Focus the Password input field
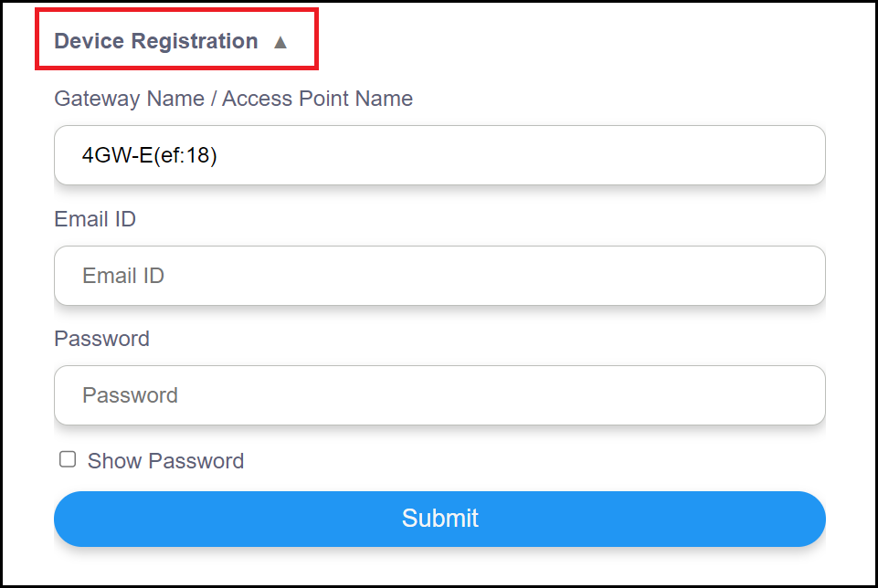This screenshot has width=878, height=588. tap(439, 395)
